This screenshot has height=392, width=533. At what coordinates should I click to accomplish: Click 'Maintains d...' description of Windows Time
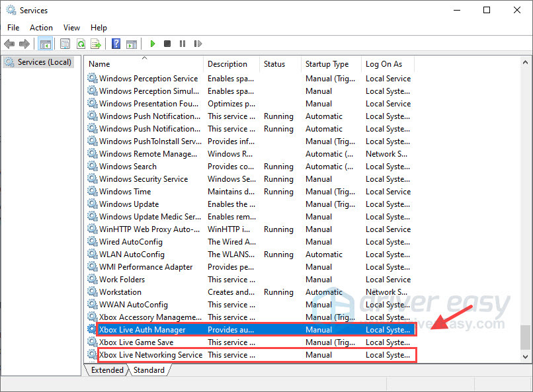click(231, 192)
